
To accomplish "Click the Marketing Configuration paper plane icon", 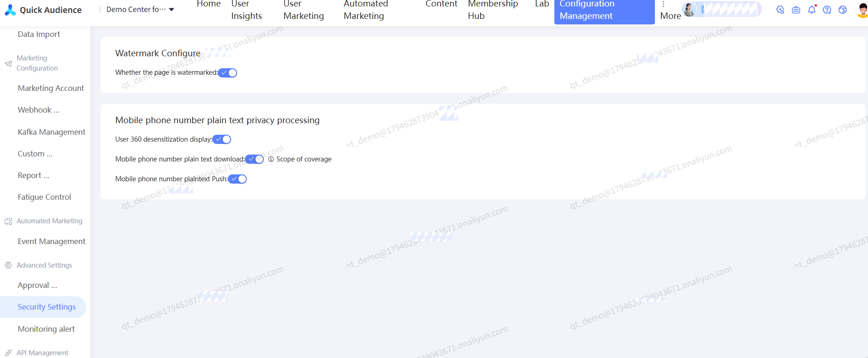I will tap(8, 64).
